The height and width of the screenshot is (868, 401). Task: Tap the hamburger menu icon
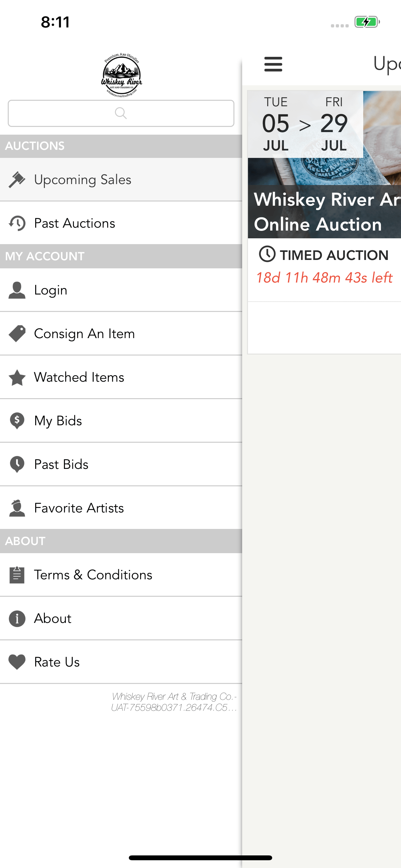[x=273, y=64]
